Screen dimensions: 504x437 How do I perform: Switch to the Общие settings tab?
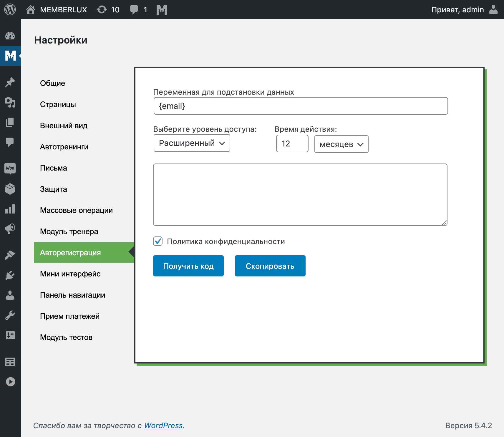(53, 83)
